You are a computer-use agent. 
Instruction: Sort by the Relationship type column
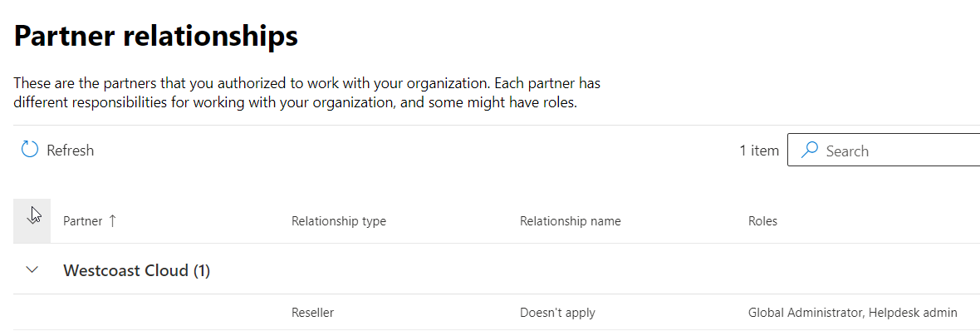coord(339,221)
